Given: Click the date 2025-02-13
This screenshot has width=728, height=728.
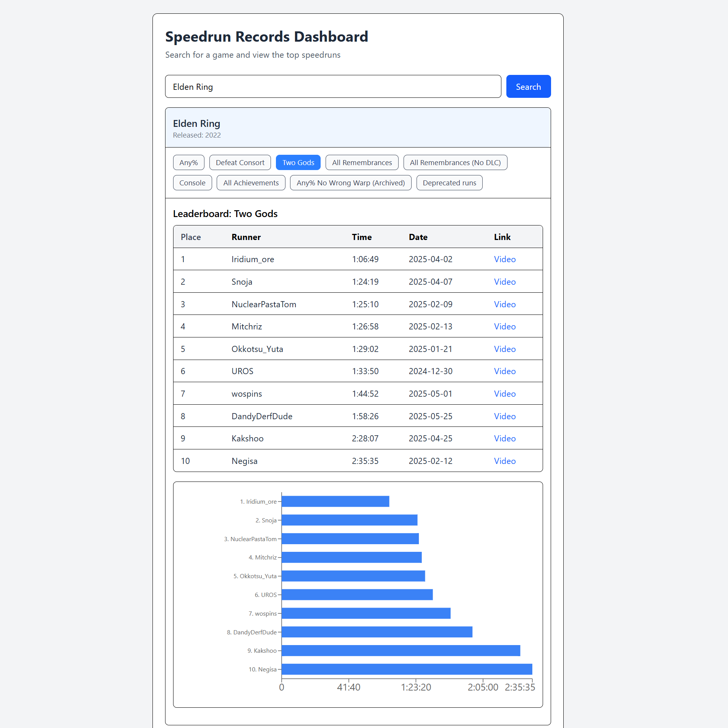Looking at the screenshot, I should click(430, 326).
